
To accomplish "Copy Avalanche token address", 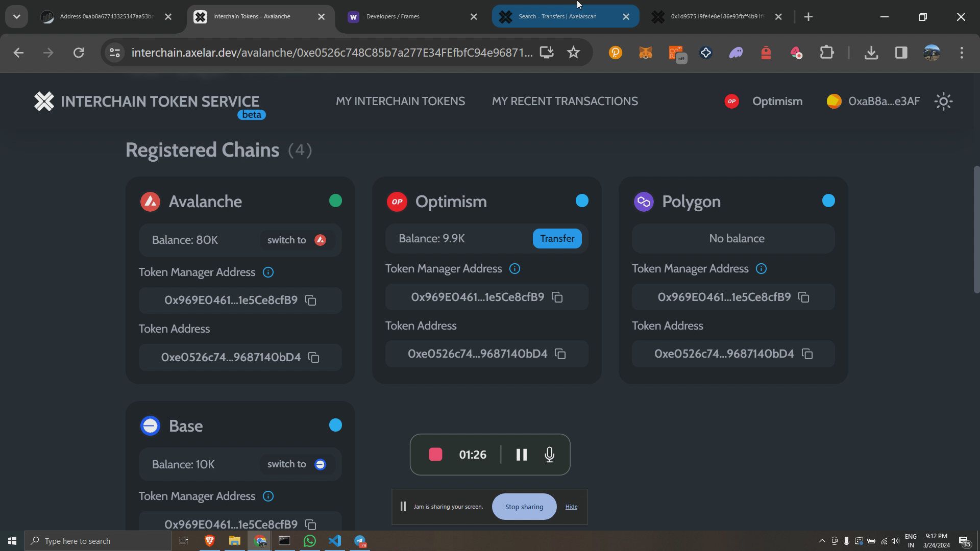I will point(314,358).
